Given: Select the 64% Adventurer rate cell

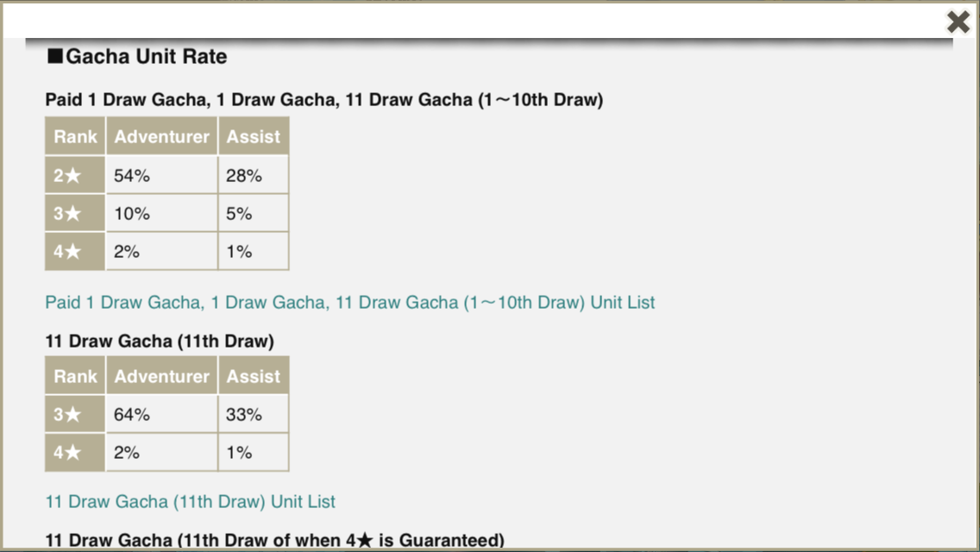Looking at the screenshot, I should tap(161, 415).
